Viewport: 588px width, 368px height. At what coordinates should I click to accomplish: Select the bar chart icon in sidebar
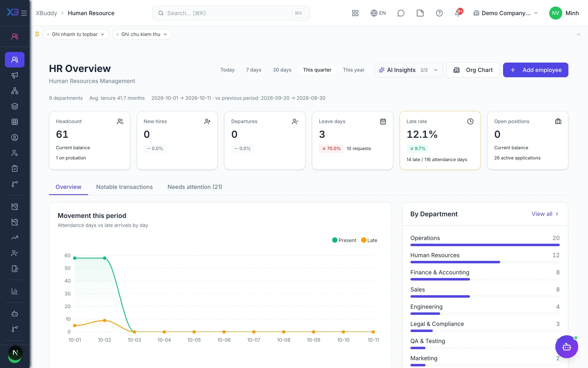coord(14,291)
